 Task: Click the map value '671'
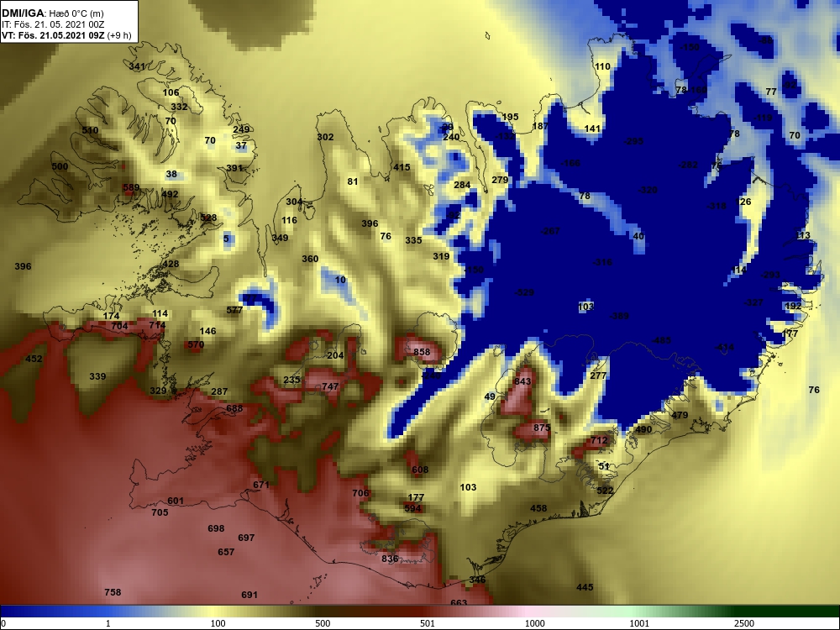point(261,485)
